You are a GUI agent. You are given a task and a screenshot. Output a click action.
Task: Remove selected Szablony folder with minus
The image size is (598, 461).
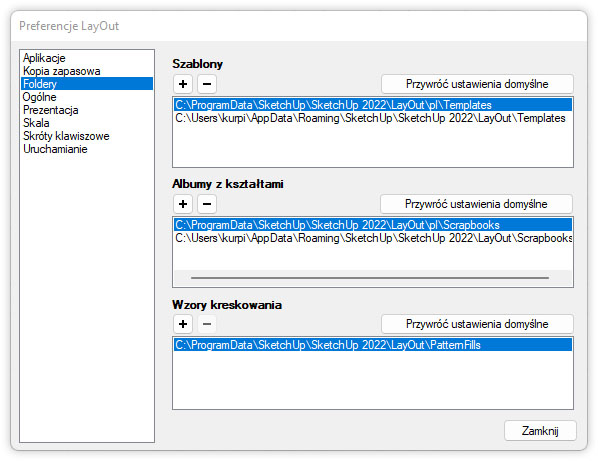(207, 84)
